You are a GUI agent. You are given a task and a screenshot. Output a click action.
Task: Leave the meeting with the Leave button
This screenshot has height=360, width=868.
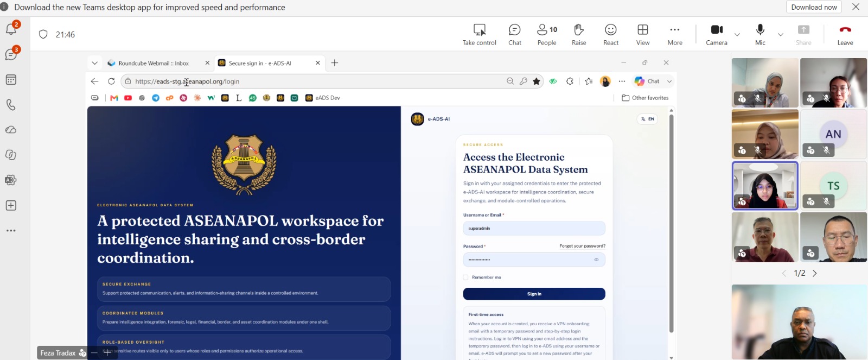tap(845, 35)
